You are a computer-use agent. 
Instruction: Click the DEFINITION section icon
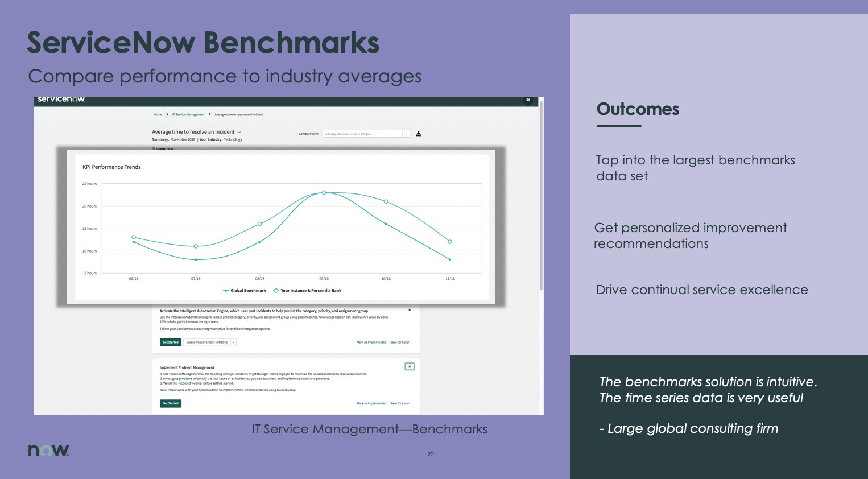click(x=154, y=148)
